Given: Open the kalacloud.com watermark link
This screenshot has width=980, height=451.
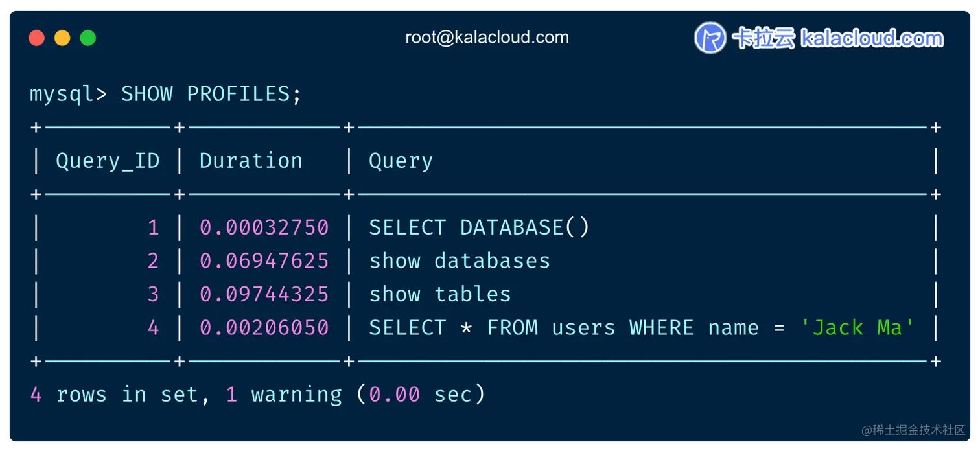Looking at the screenshot, I should point(872,38).
